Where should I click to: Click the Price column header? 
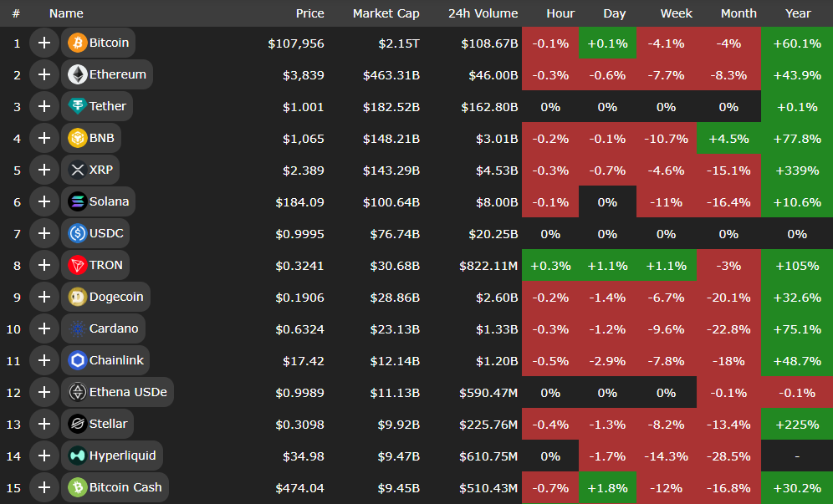(309, 13)
